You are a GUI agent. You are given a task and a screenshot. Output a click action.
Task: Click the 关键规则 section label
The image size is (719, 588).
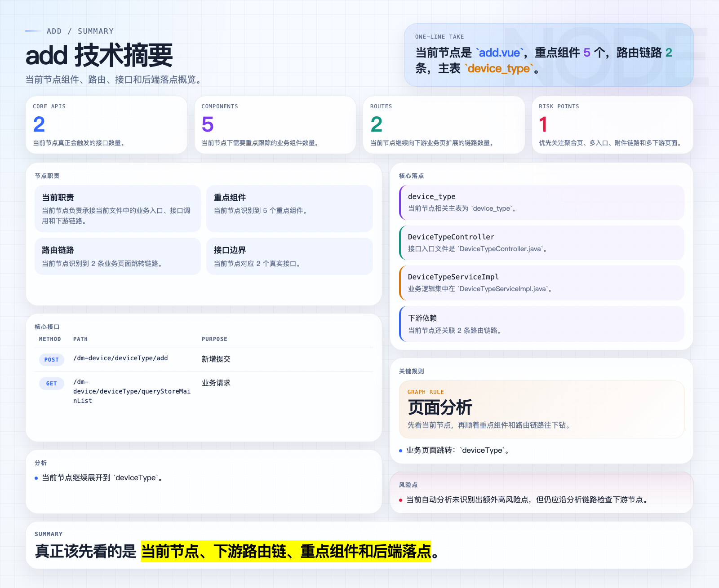411,371
